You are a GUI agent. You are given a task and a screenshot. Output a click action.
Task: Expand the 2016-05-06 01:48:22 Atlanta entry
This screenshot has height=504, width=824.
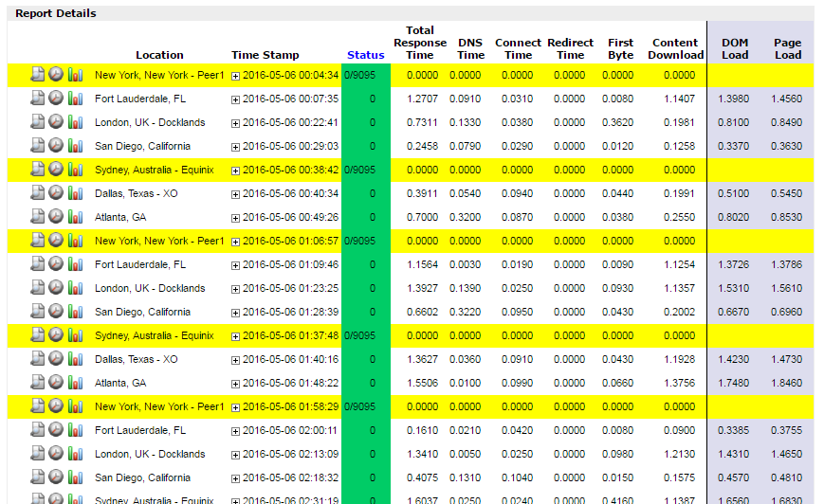235,384
